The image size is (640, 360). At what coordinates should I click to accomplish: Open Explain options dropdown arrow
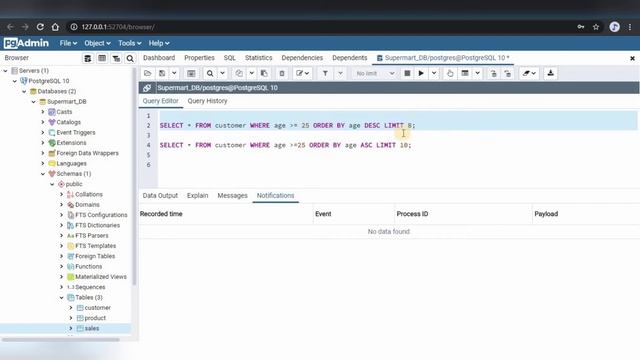click(x=477, y=73)
